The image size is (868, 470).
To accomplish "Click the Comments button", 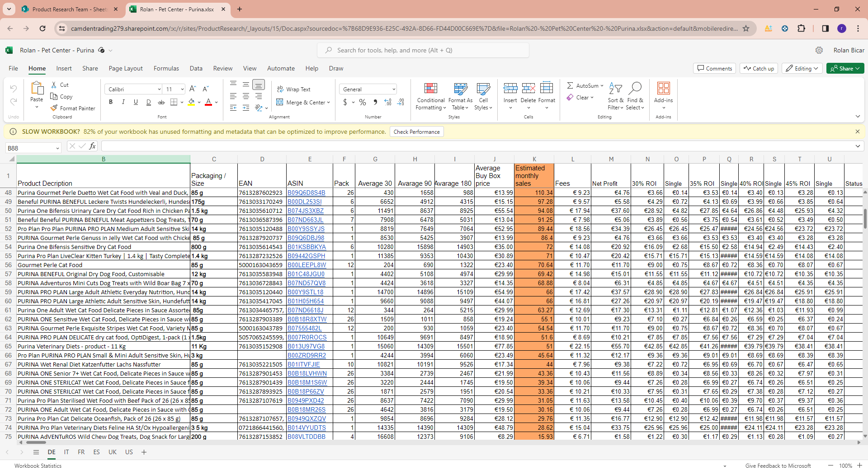I will tap(714, 68).
